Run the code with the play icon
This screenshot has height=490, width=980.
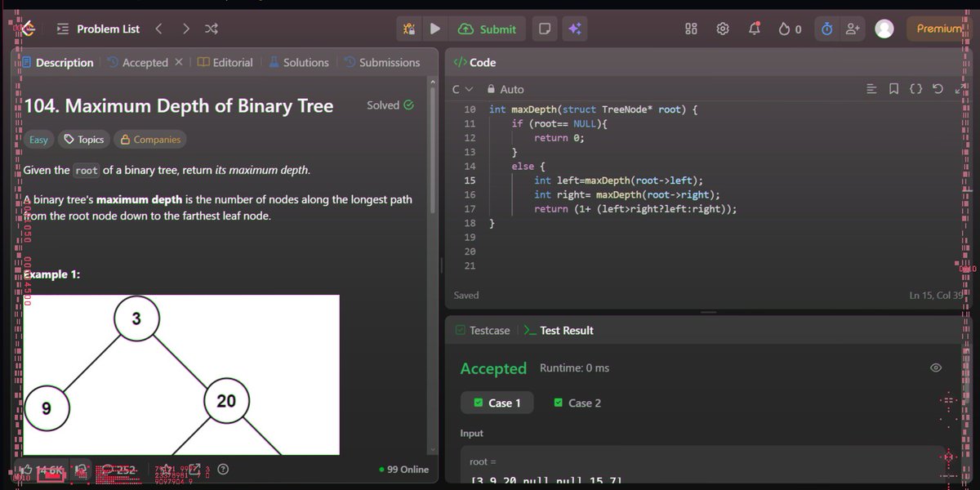[435, 29]
